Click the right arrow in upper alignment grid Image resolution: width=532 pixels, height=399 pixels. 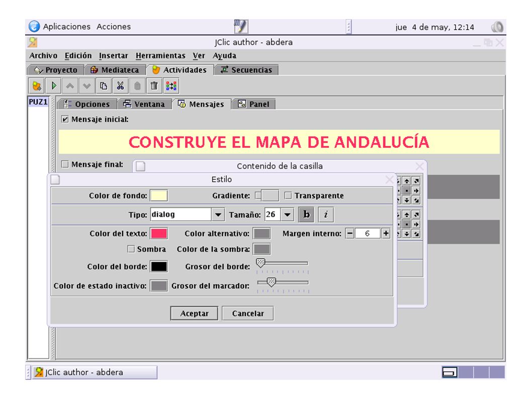click(x=416, y=191)
